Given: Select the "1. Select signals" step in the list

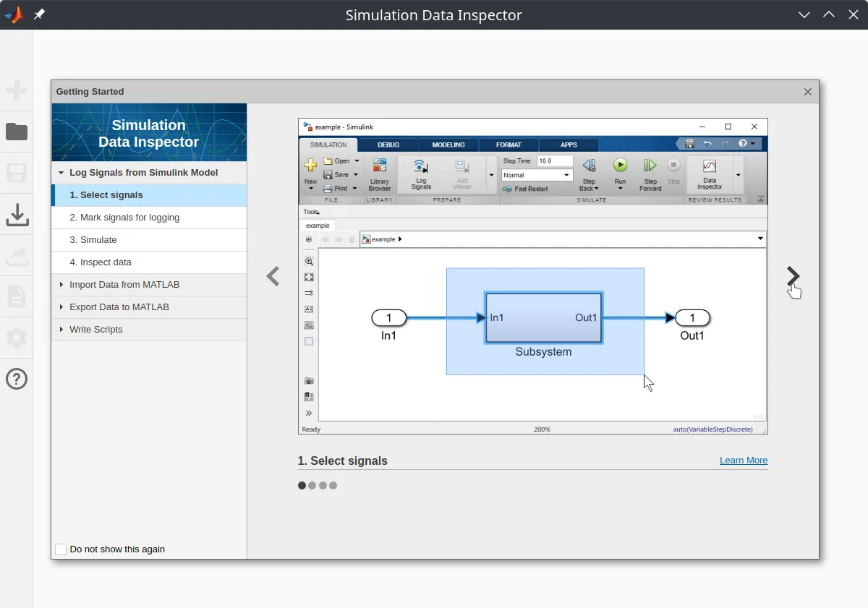Looking at the screenshot, I should [149, 195].
